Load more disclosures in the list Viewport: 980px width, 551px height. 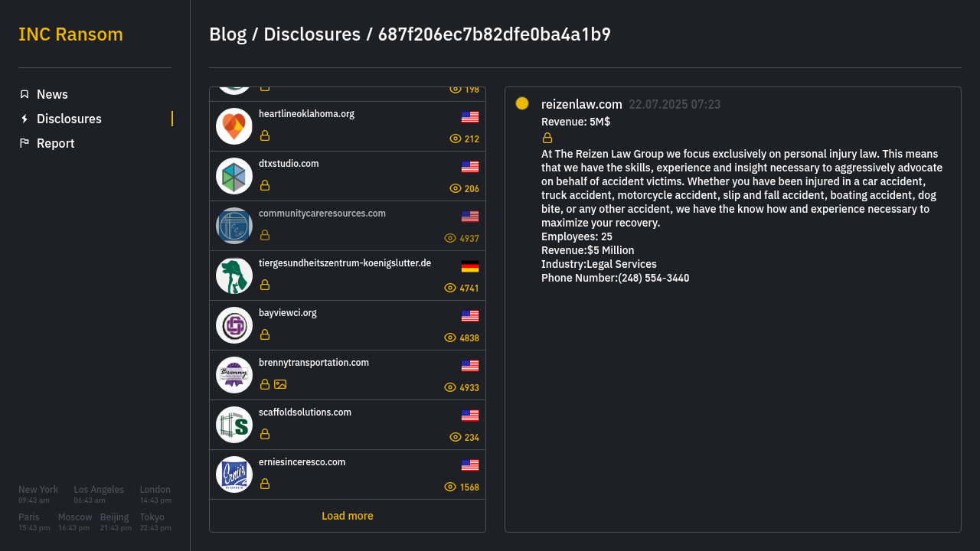(x=348, y=516)
